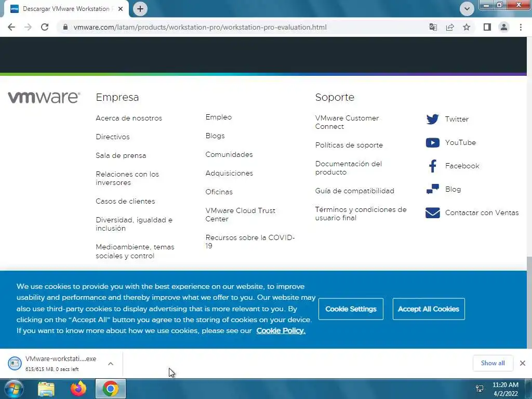Toggle the Chrome side panel icon
This screenshot has height=399, width=532.
tap(487, 27)
